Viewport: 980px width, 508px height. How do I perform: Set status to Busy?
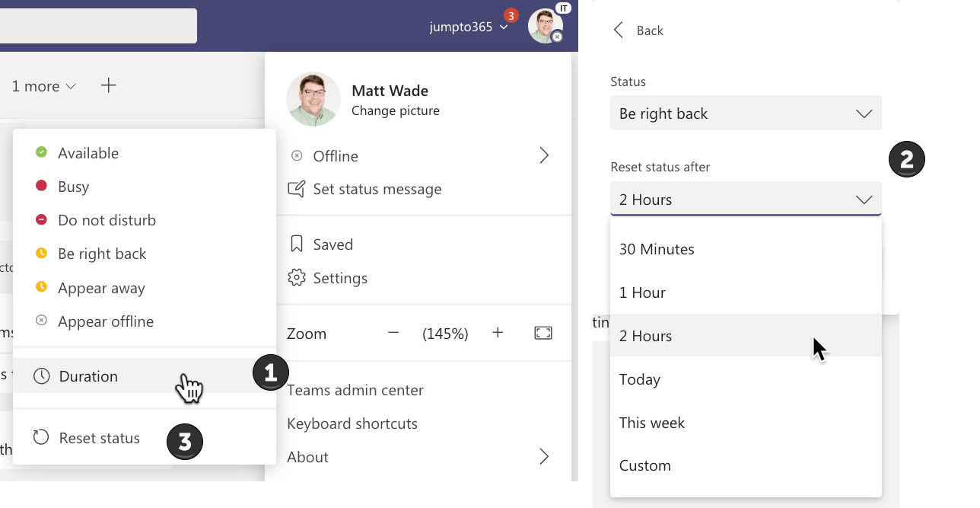click(145, 187)
